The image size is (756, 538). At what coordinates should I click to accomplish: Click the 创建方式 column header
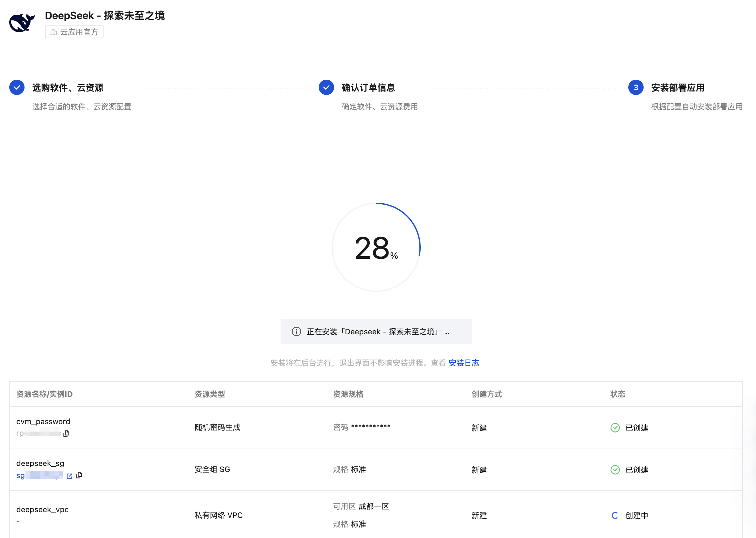point(487,394)
